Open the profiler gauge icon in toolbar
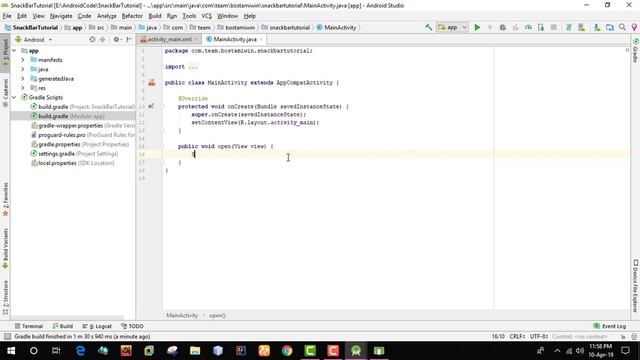 pyautogui.click(x=528, y=27)
